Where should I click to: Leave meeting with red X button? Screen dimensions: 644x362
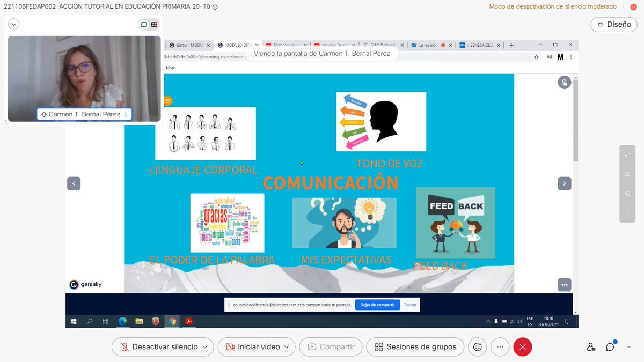click(523, 347)
